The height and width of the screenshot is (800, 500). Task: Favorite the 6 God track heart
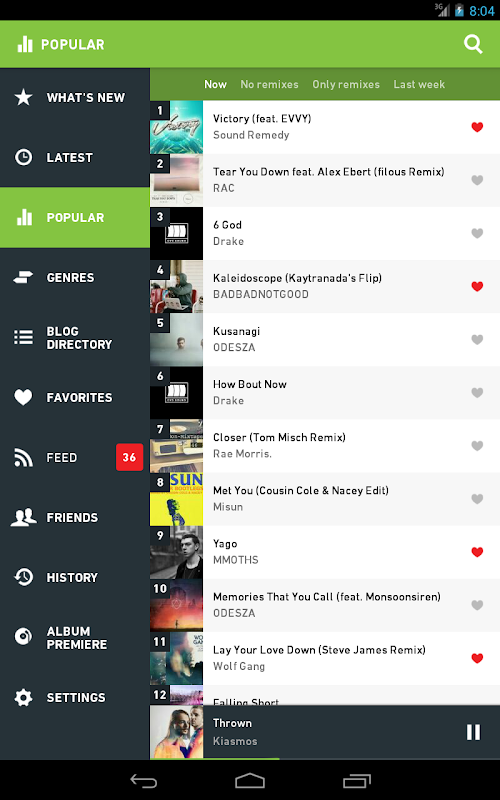click(x=477, y=233)
